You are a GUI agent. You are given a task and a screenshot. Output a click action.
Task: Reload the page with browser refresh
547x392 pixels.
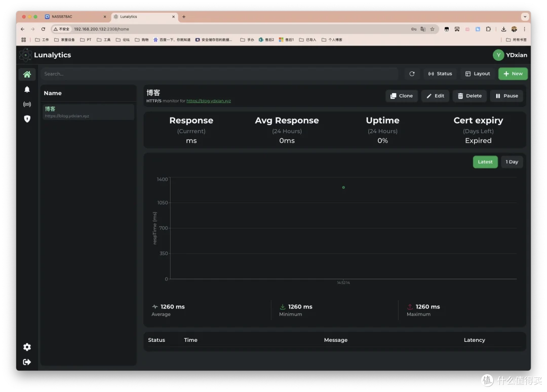(x=43, y=29)
